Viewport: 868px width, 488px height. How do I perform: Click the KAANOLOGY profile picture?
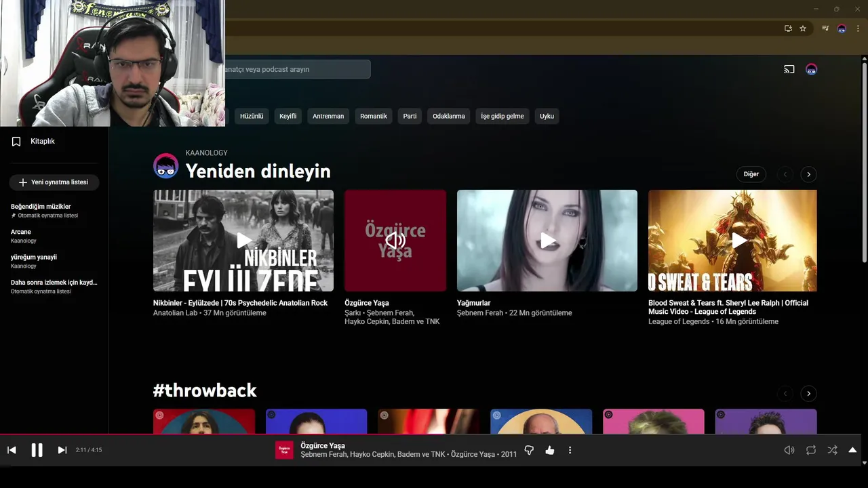(x=165, y=166)
